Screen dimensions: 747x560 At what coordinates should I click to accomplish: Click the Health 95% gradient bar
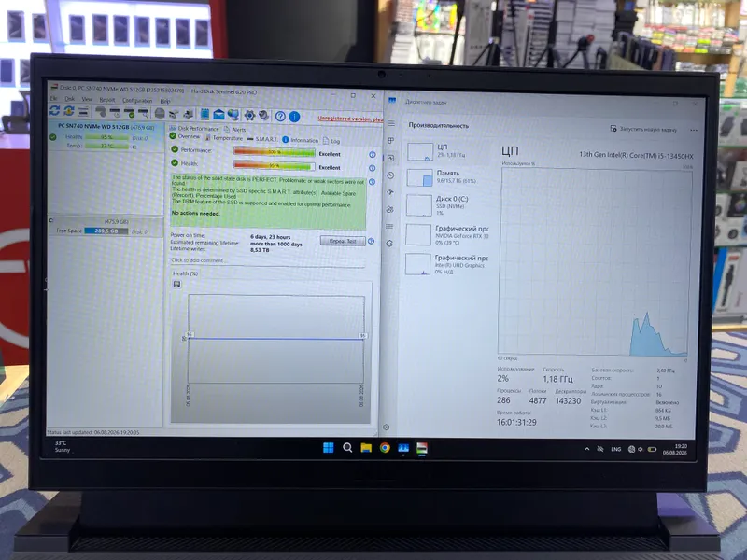point(274,166)
